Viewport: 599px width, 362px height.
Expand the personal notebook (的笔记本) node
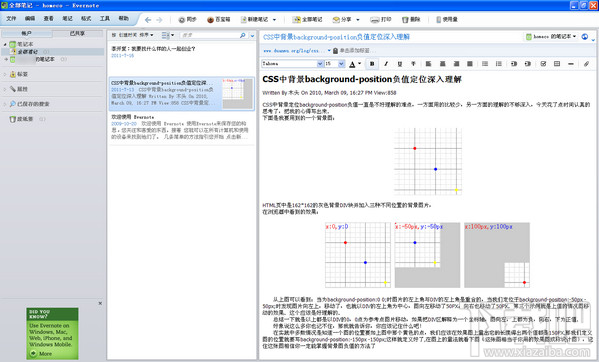coord(6,59)
